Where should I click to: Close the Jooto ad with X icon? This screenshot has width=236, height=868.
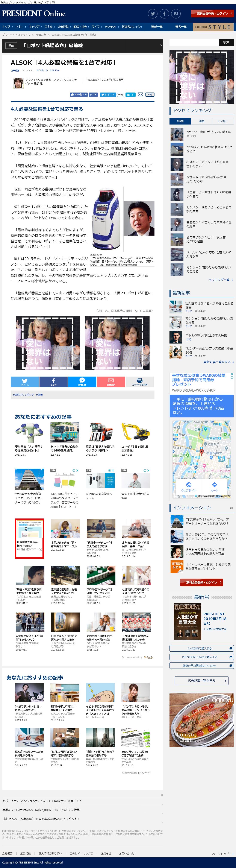tap(77, 470)
